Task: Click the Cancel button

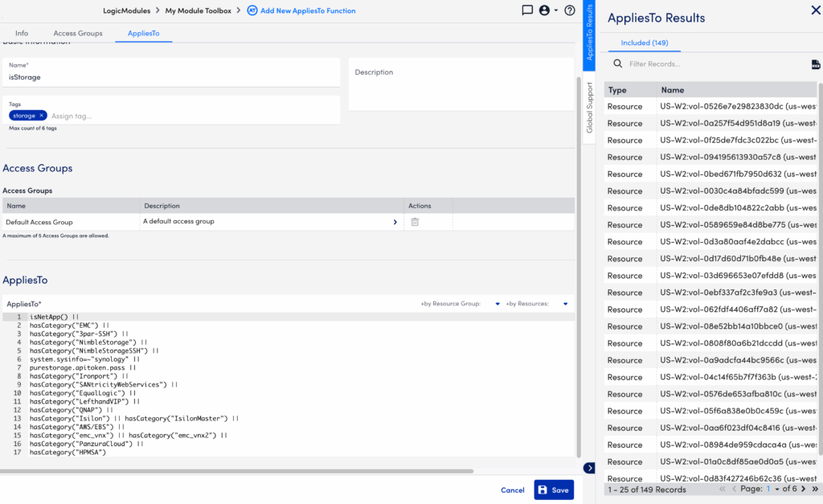Action: tap(512, 490)
